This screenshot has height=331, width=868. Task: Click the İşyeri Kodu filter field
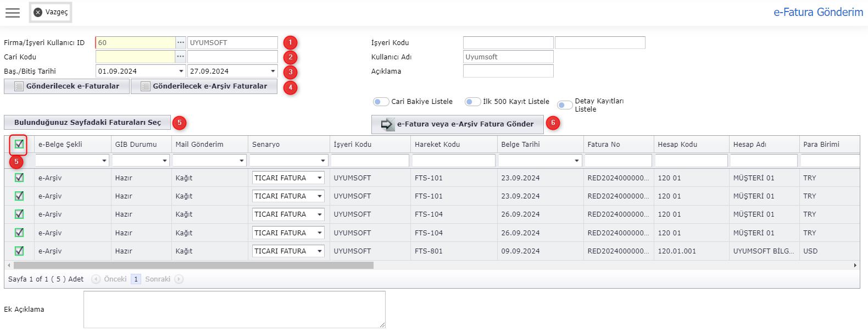[x=370, y=161]
